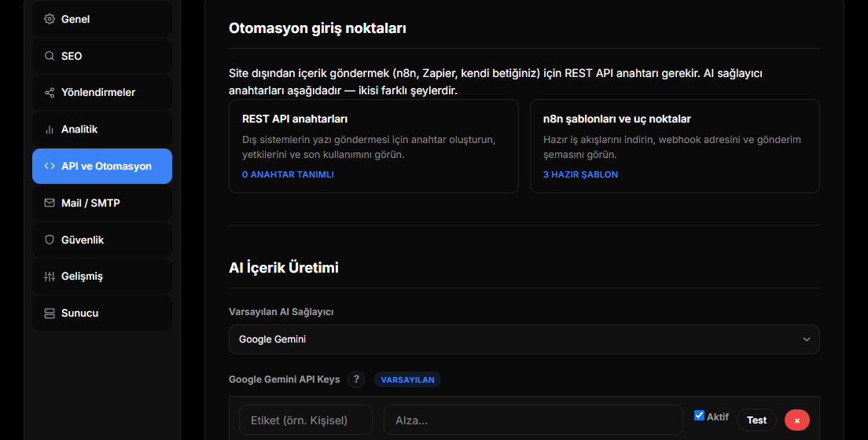868x440 pixels.
Task: Click the Otomasyon giriş noktaları heading
Action: pyautogui.click(x=317, y=28)
